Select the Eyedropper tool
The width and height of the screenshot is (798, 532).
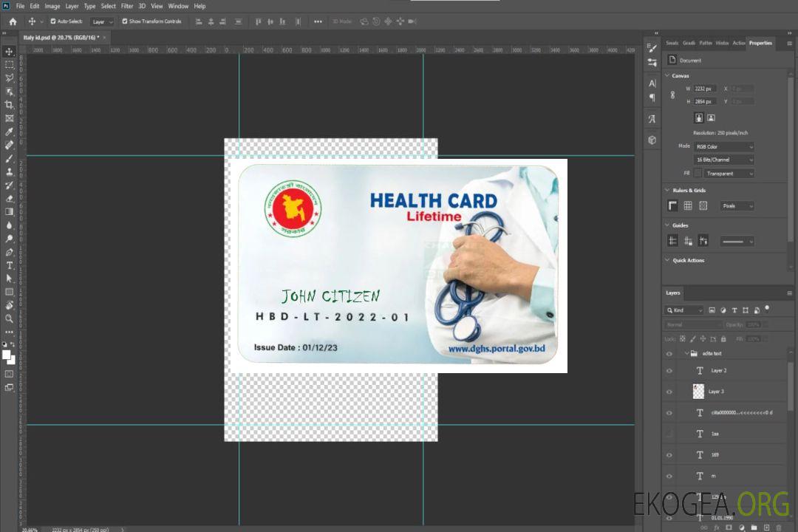pos(9,132)
